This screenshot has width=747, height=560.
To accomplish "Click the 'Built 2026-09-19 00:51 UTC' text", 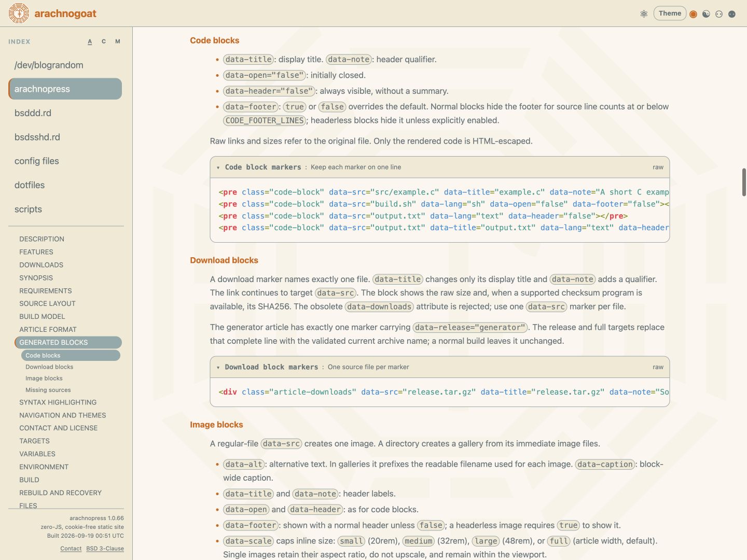I will [x=86, y=536].
